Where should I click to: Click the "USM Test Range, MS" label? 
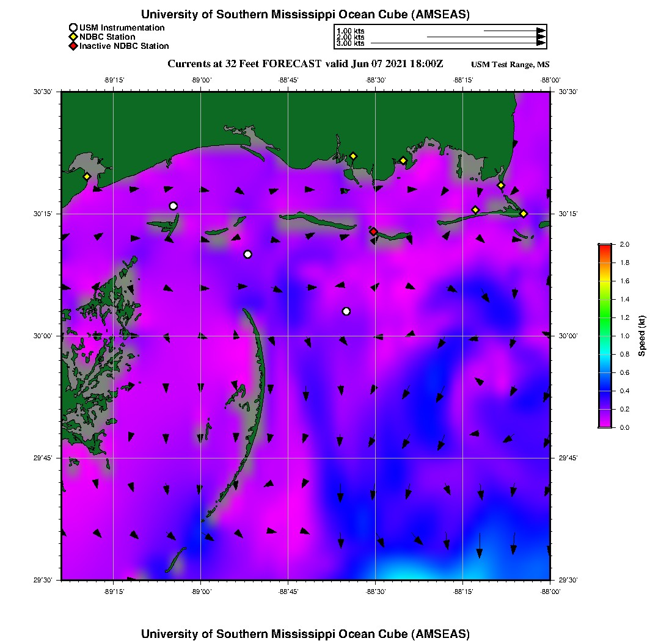tap(510, 65)
